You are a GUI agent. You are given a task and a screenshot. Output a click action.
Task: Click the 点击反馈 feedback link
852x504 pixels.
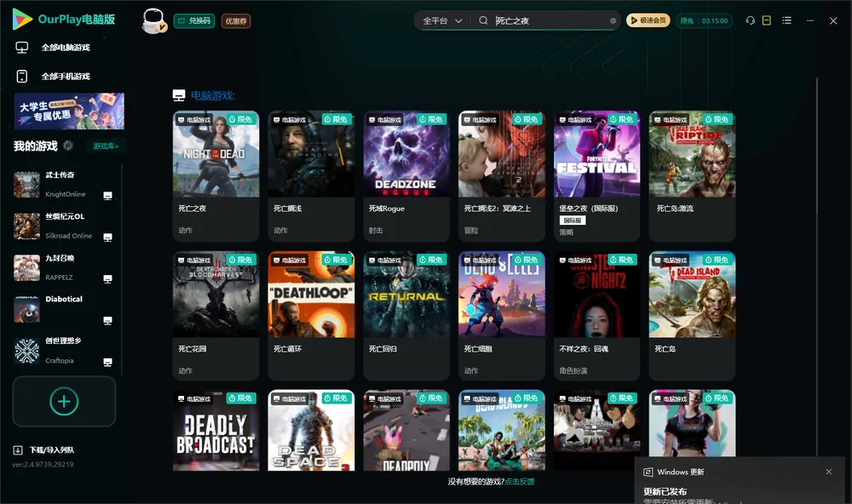click(x=520, y=481)
